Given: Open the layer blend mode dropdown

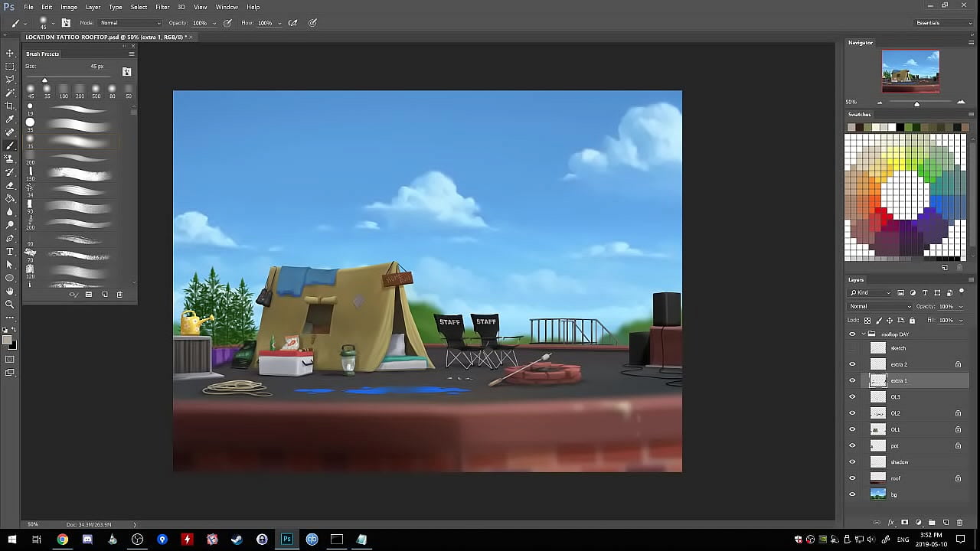Looking at the screenshot, I should click(879, 306).
